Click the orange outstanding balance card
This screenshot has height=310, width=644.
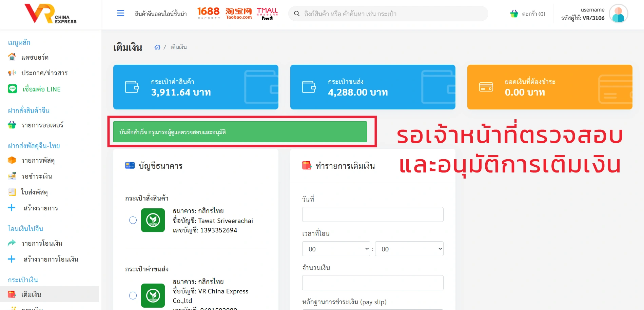(x=549, y=87)
